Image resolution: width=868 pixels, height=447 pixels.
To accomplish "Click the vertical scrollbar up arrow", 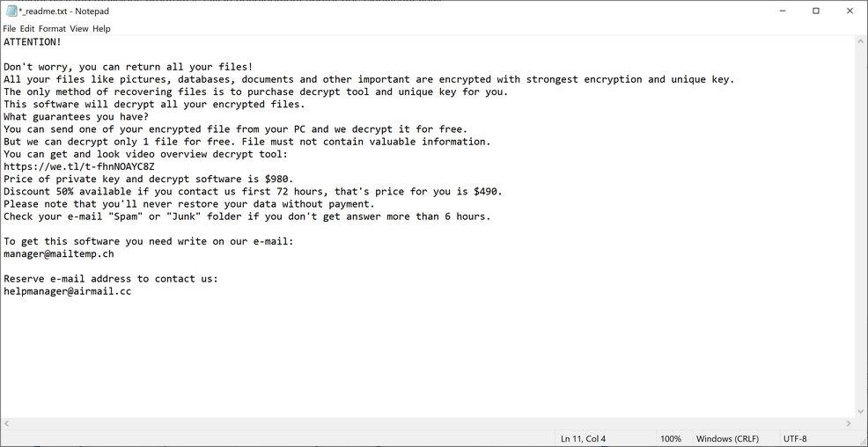I will 861,41.
